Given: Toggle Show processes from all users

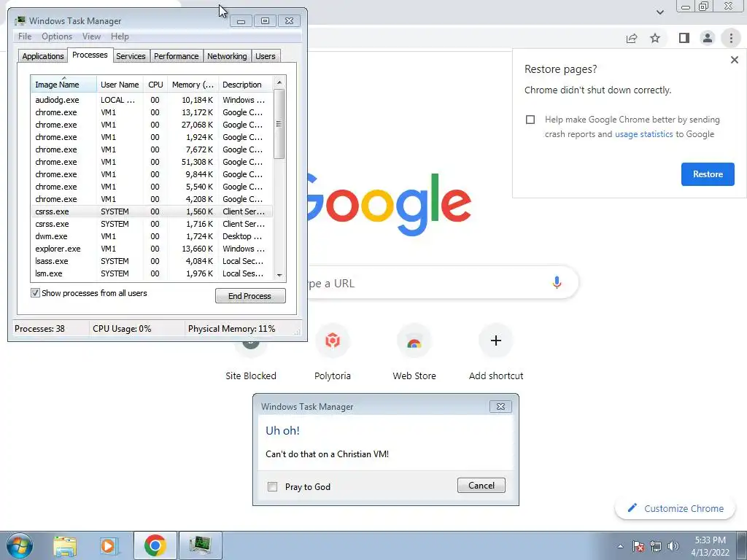Looking at the screenshot, I should click(x=35, y=293).
